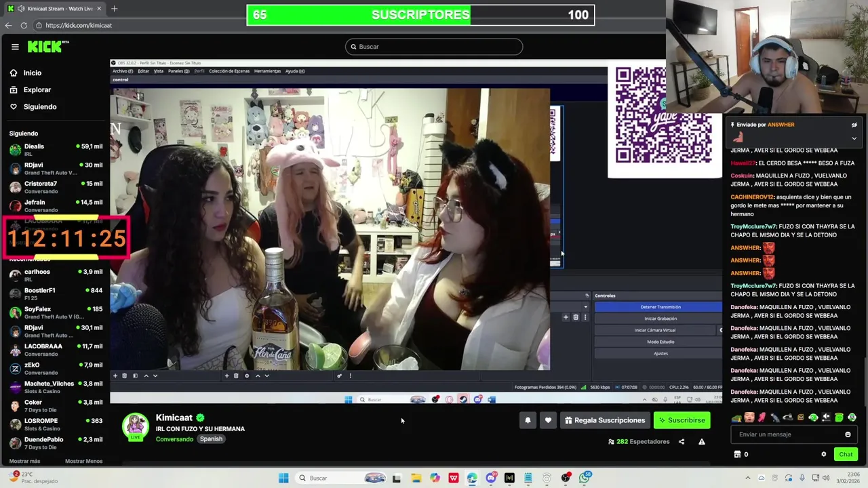Image resolution: width=868 pixels, height=488 pixels.
Task: Open Cristorata7 channel in sidebar
Action: click(x=56, y=187)
